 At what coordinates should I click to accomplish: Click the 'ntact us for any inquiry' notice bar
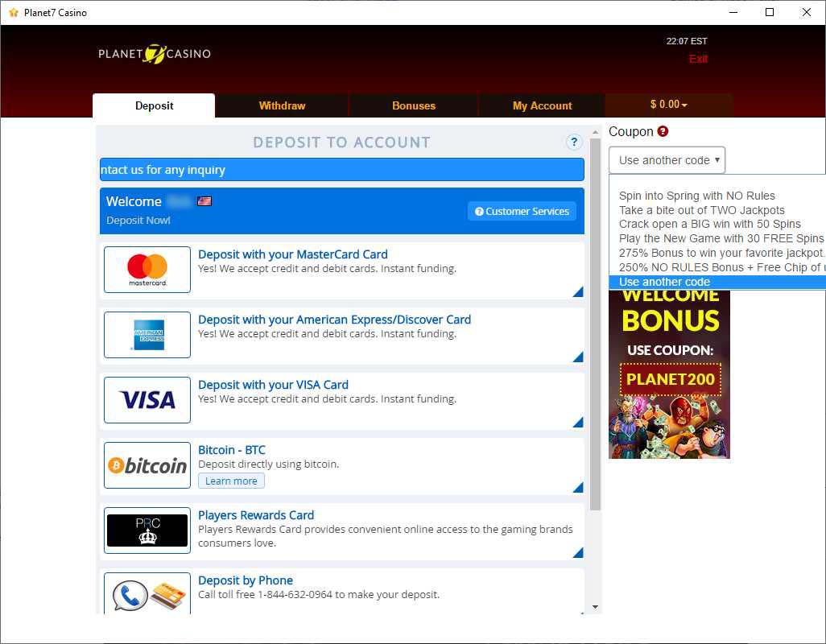[x=342, y=170]
